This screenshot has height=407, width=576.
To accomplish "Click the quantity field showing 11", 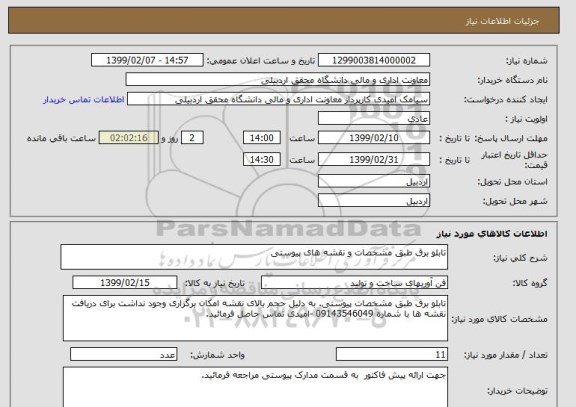I will tap(392, 354).
